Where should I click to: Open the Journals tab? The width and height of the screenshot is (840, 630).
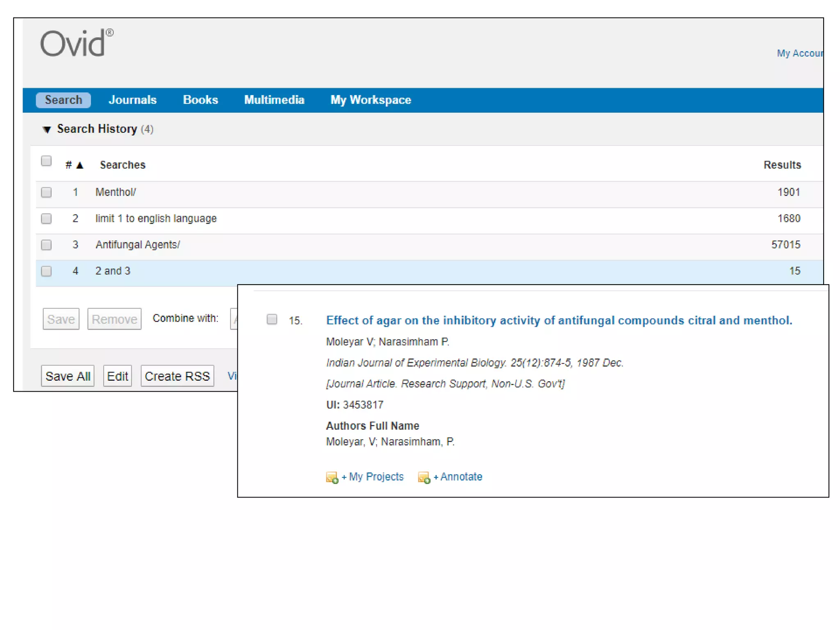click(x=132, y=100)
